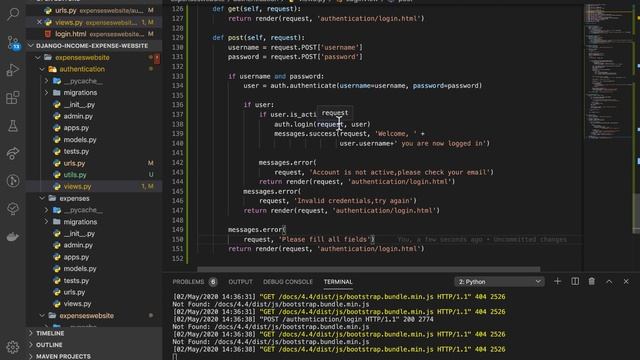This screenshot has height=360, width=640.
Task: Open the Testing flask view
Action: [13, 126]
